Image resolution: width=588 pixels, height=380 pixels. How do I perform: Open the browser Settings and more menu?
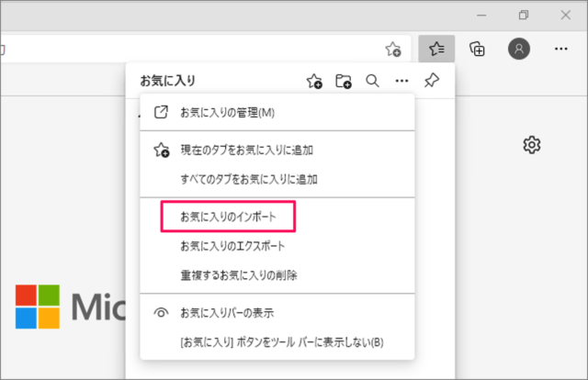(x=561, y=49)
